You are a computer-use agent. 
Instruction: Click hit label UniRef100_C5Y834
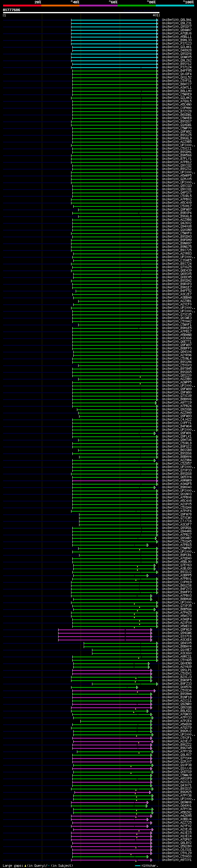point(177,690)
